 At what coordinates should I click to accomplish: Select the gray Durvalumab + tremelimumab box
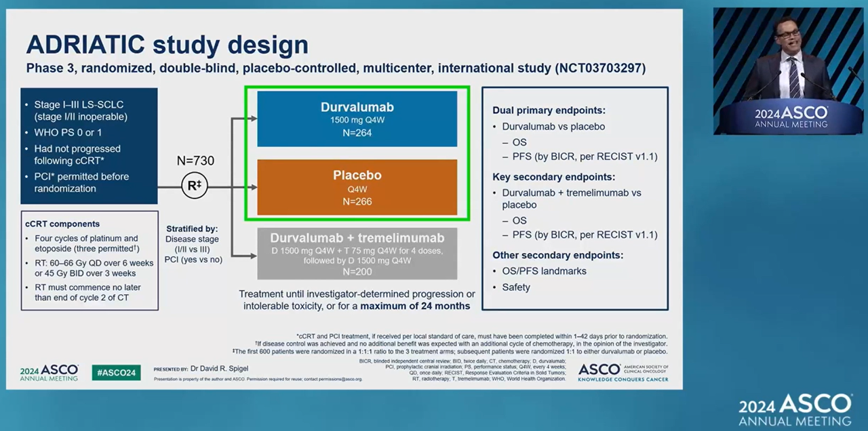[357, 254]
